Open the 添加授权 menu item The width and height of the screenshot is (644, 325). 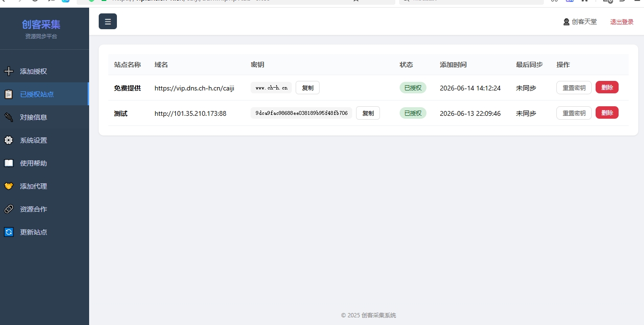click(45, 71)
